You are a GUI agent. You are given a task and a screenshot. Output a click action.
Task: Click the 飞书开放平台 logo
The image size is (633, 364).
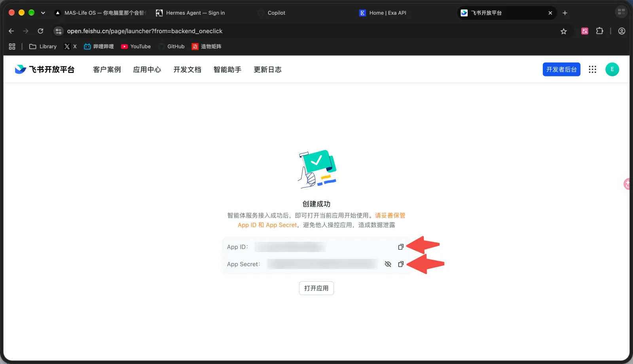(x=45, y=70)
